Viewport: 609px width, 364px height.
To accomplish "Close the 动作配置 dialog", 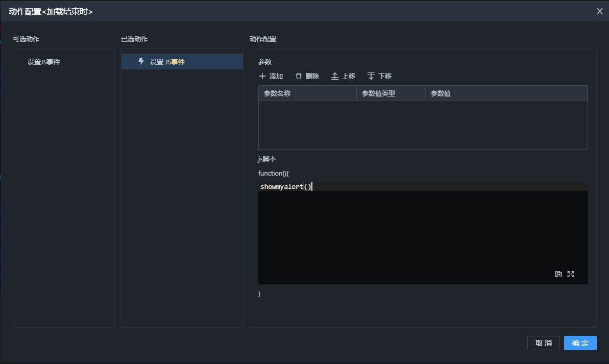I will click(600, 11).
